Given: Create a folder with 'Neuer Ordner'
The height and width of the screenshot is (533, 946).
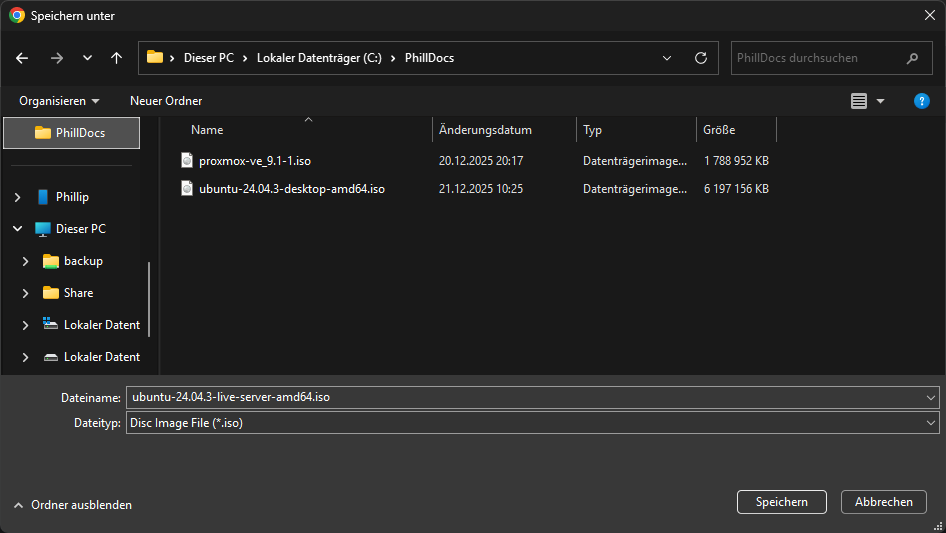Looking at the screenshot, I should [166, 101].
